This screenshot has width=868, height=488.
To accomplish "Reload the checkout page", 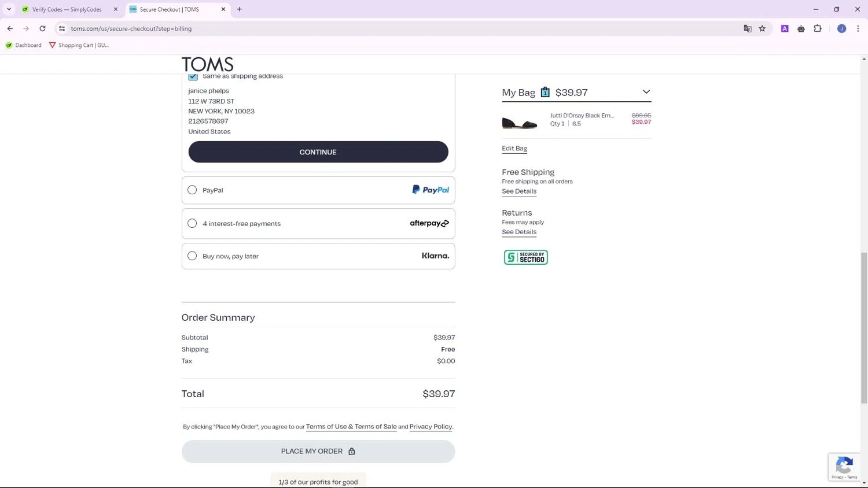I will coord(42,28).
